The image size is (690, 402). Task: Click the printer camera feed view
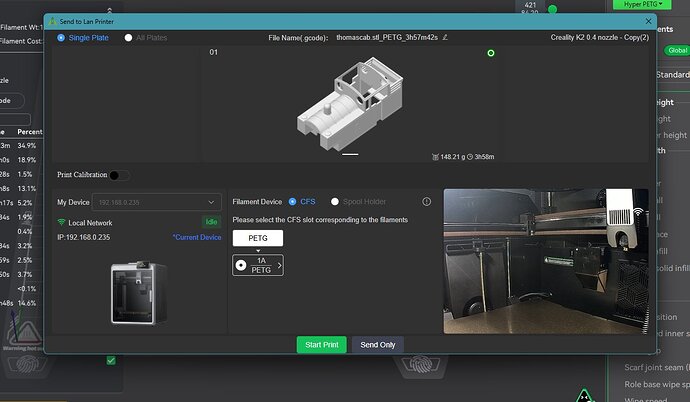tap(546, 261)
